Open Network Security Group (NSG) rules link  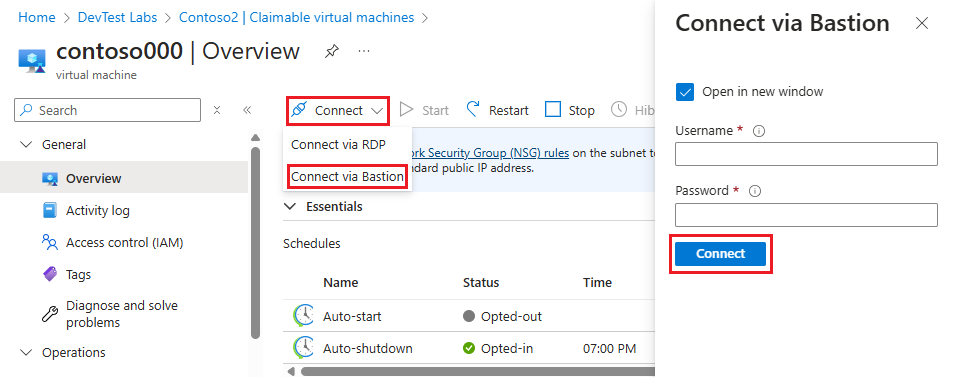[x=490, y=153]
